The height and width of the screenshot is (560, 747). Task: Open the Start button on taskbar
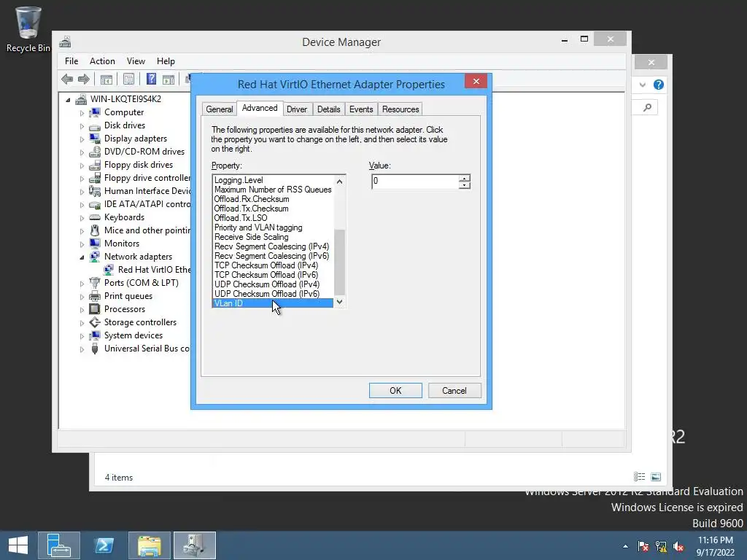click(x=18, y=545)
